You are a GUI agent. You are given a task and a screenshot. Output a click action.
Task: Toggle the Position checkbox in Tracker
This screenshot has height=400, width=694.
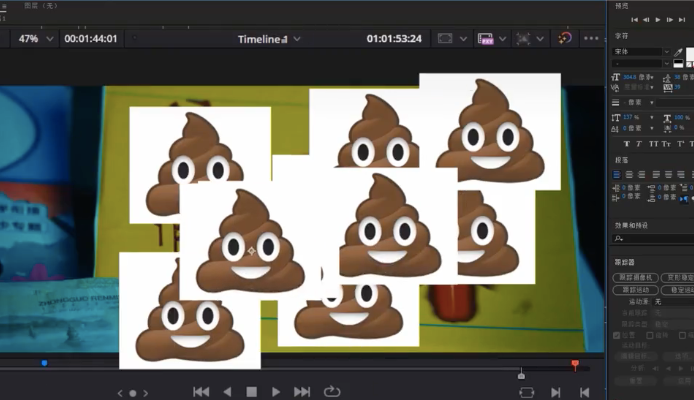[x=617, y=335]
